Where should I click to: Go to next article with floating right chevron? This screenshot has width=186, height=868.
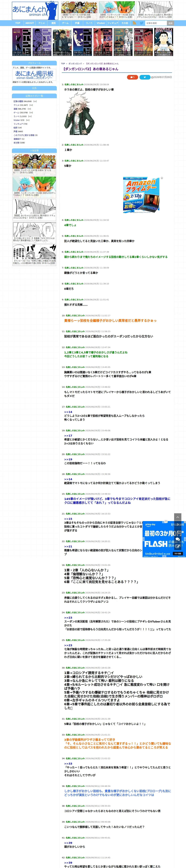178,524
